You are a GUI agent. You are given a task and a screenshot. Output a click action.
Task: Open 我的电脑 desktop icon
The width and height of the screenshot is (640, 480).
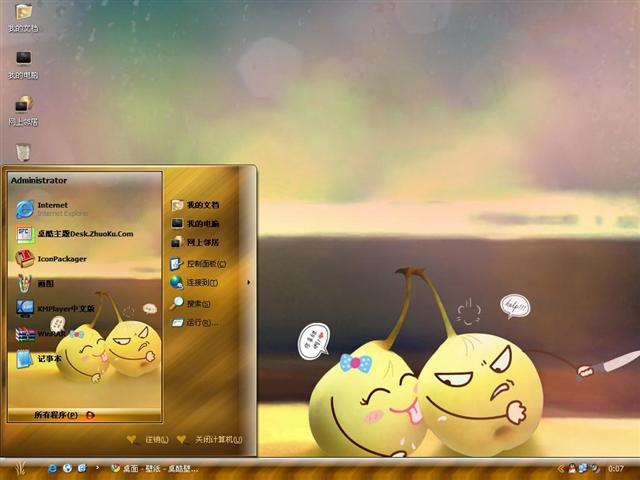point(23,60)
